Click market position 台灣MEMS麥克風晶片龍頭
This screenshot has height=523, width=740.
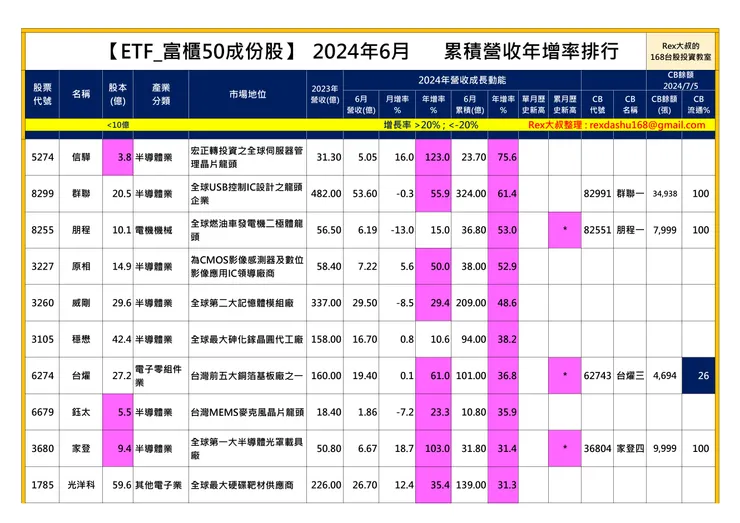[x=247, y=413]
